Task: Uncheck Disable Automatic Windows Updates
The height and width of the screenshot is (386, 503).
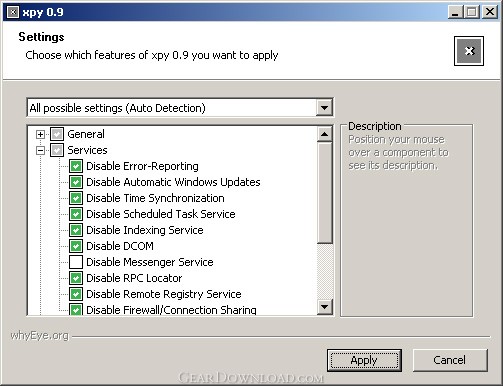Action: click(x=76, y=182)
